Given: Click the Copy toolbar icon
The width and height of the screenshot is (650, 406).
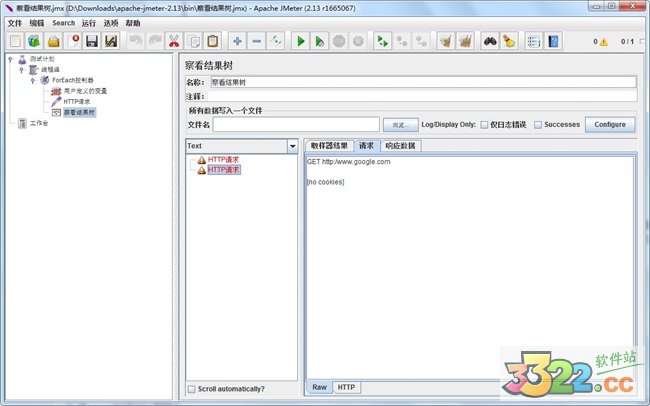Looking at the screenshot, I should pos(193,41).
